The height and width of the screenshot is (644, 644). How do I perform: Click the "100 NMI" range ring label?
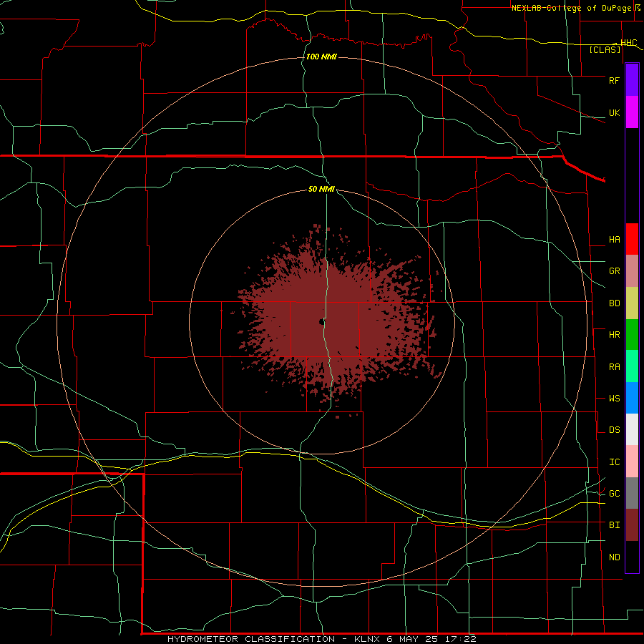tap(321, 57)
